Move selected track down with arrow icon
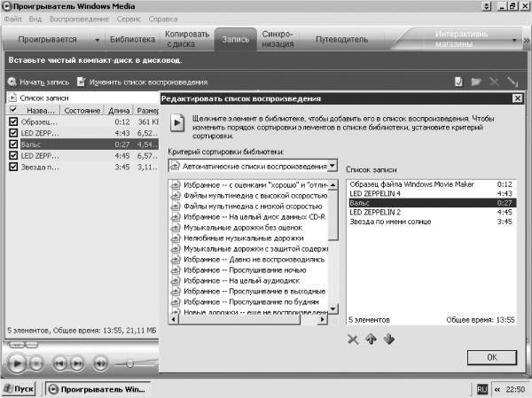 pyautogui.click(x=389, y=339)
